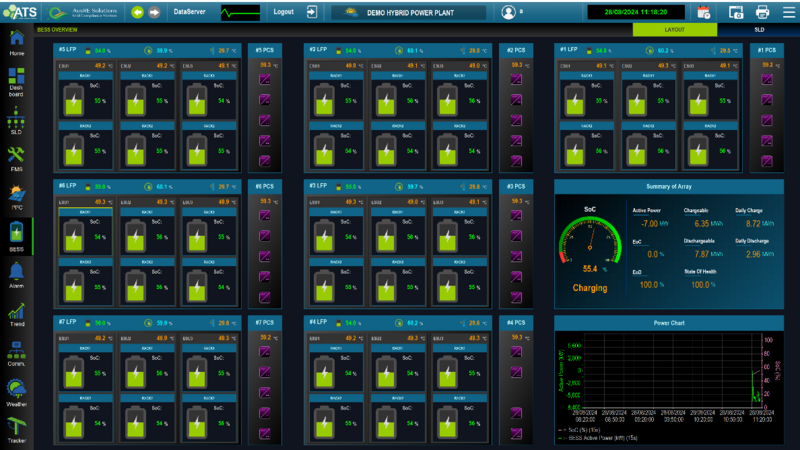The height and width of the screenshot is (450, 800).
Task: Open the #2 LFP container header
Action: (x=397, y=51)
